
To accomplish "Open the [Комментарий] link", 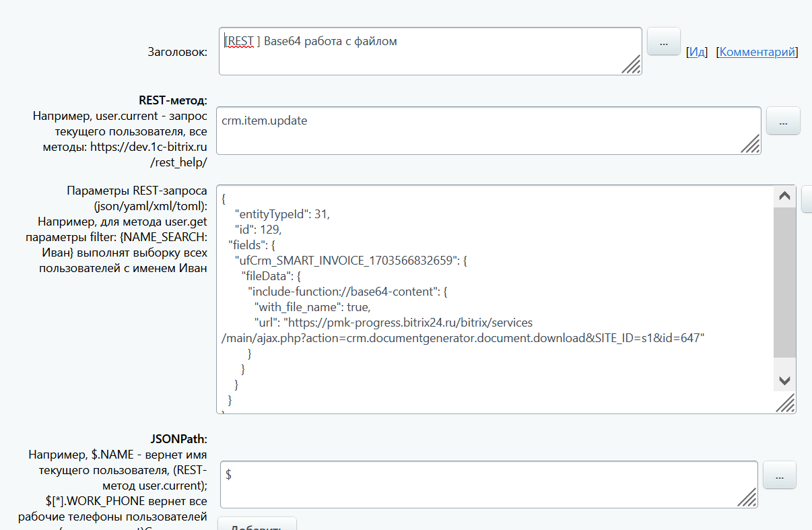I will pyautogui.click(x=757, y=52).
